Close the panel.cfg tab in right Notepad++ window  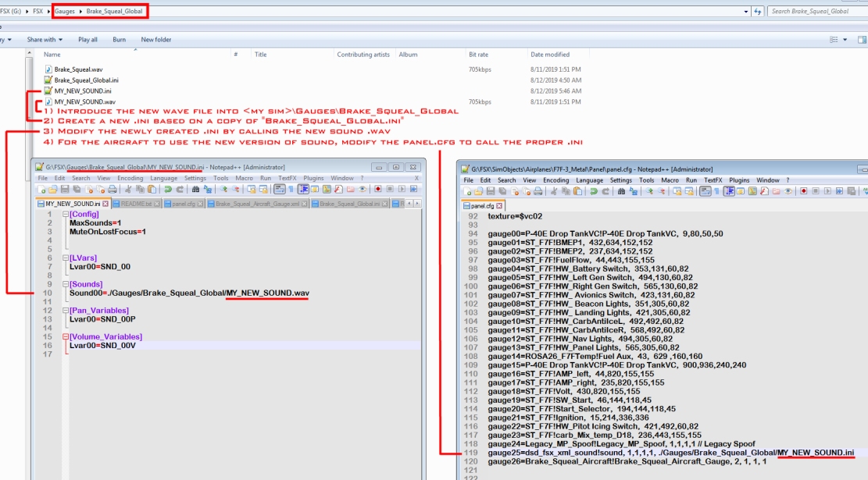click(x=499, y=206)
